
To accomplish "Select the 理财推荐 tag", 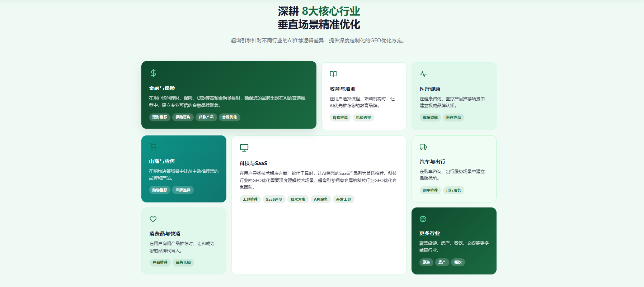I will point(160,117).
